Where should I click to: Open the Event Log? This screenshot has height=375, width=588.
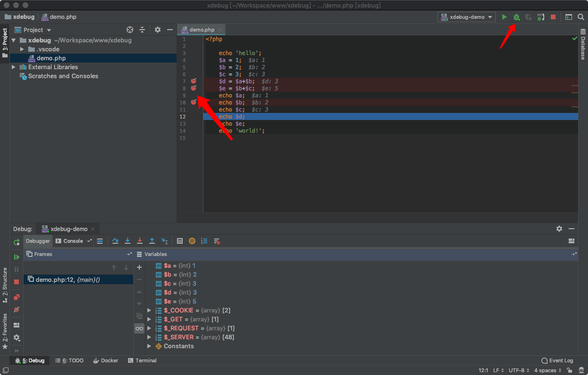tap(557, 360)
